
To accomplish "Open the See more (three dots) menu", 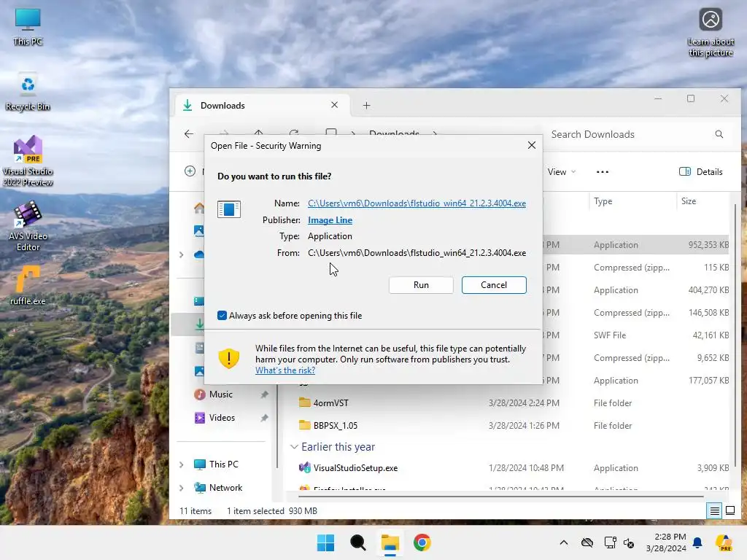I will tap(602, 172).
